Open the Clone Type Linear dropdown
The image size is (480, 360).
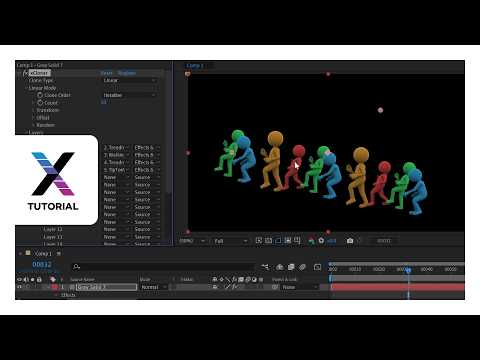(129, 80)
